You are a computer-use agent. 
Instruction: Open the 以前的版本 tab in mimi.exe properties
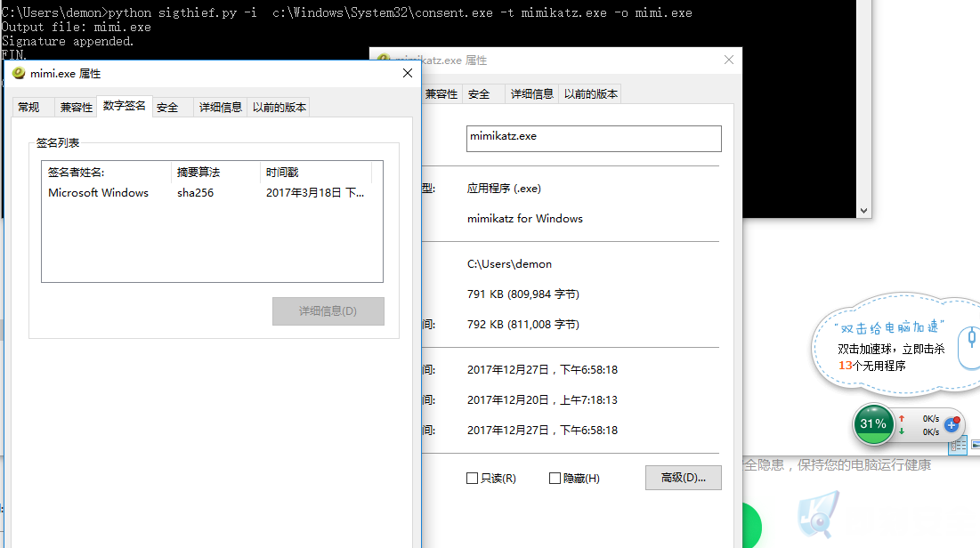point(279,108)
